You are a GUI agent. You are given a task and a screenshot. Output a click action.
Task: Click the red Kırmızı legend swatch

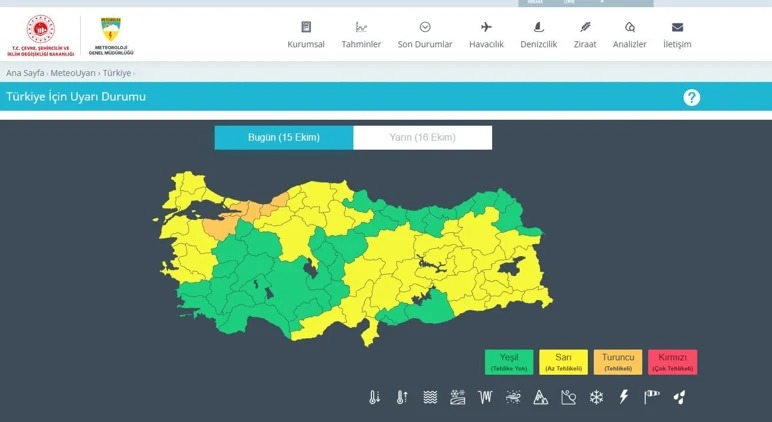(x=673, y=362)
